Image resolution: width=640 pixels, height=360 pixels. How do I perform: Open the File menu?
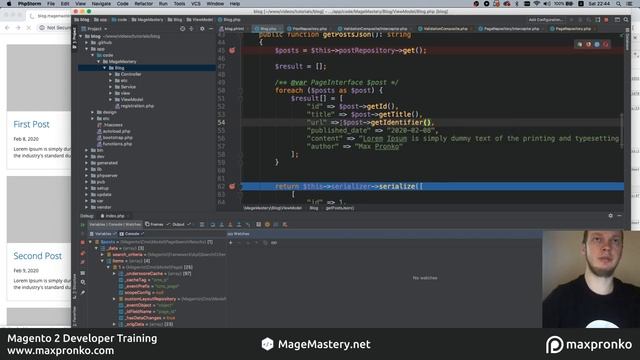(51, 4)
